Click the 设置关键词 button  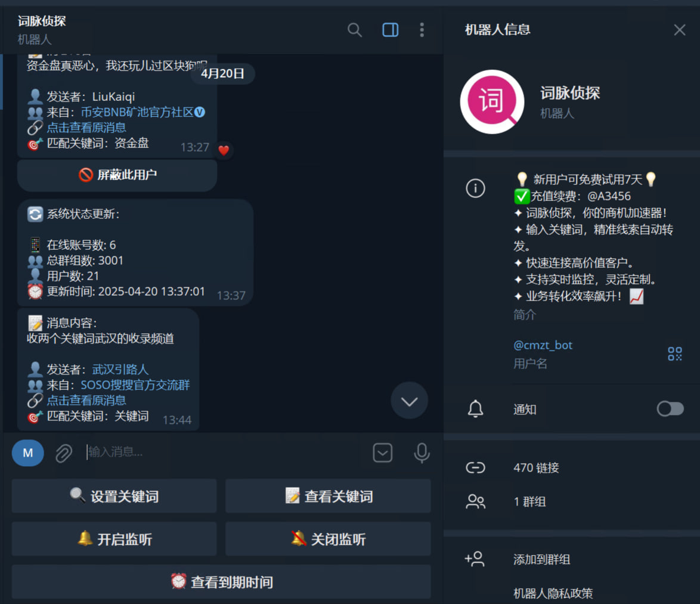click(114, 496)
